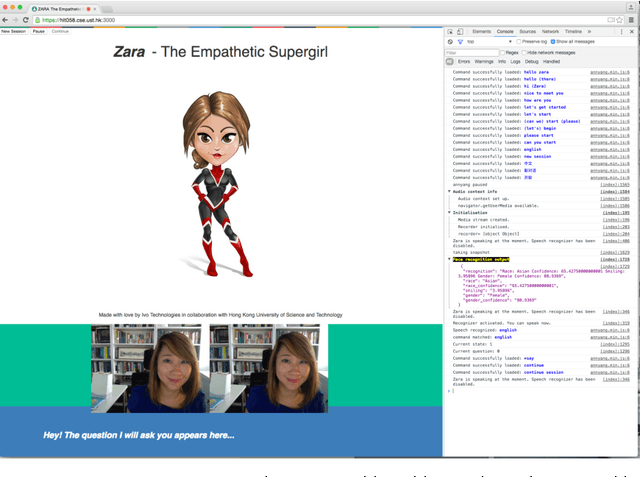
Task: Switch to the Elements tab
Action: pyautogui.click(x=481, y=32)
